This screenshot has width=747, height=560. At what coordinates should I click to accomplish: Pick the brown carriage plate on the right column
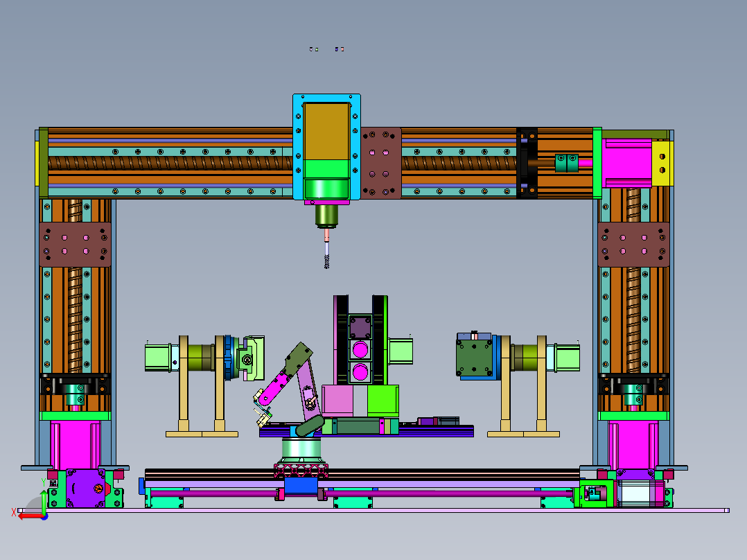point(633,245)
